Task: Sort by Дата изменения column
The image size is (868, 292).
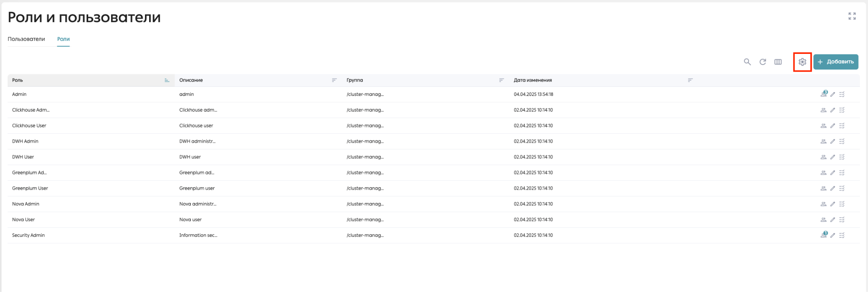Action: [690, 80]
